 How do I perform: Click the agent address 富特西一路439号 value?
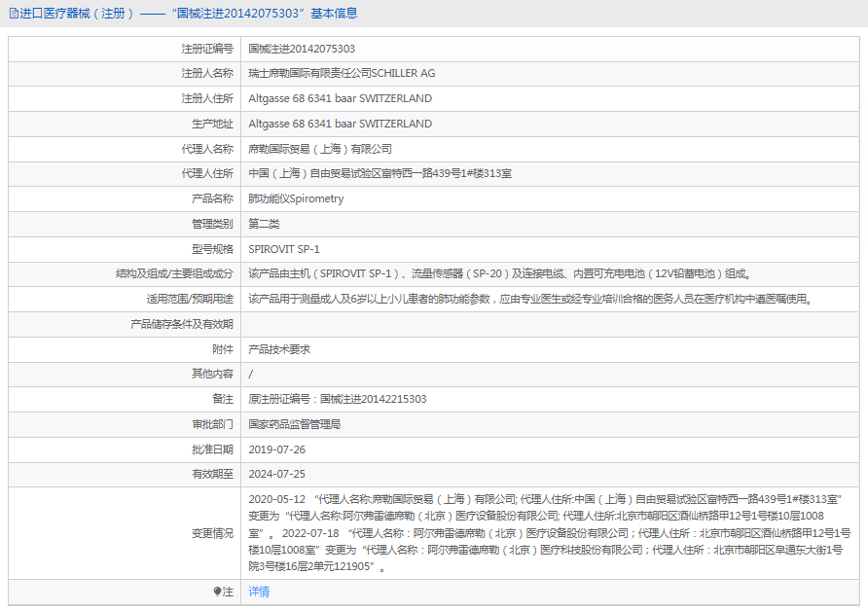(380, 173)
